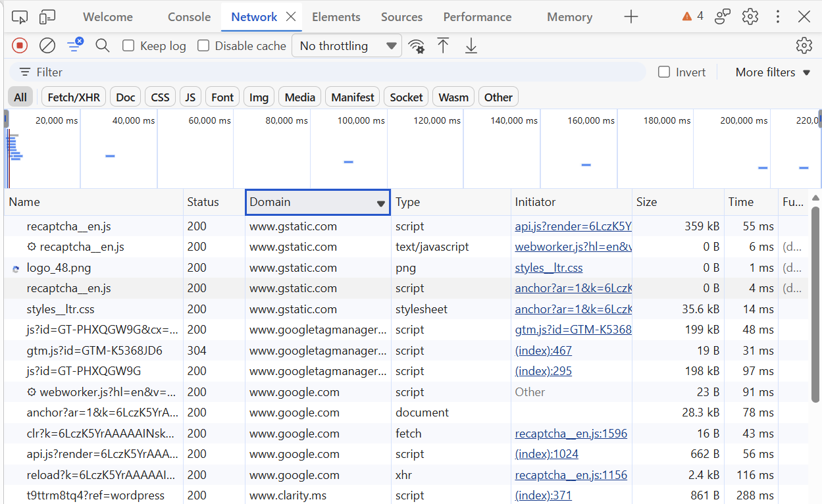Clear the network log
The image size is (822, 504).
coord(47,45)
